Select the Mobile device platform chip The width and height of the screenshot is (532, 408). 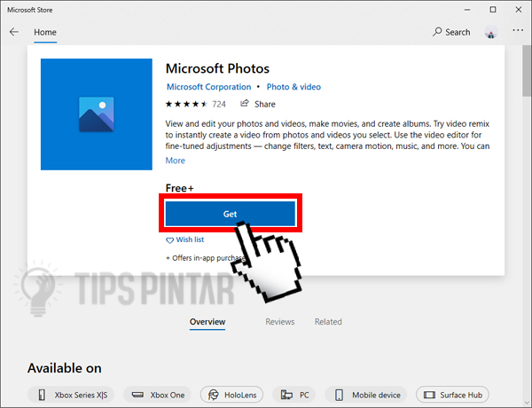point(365,395)
